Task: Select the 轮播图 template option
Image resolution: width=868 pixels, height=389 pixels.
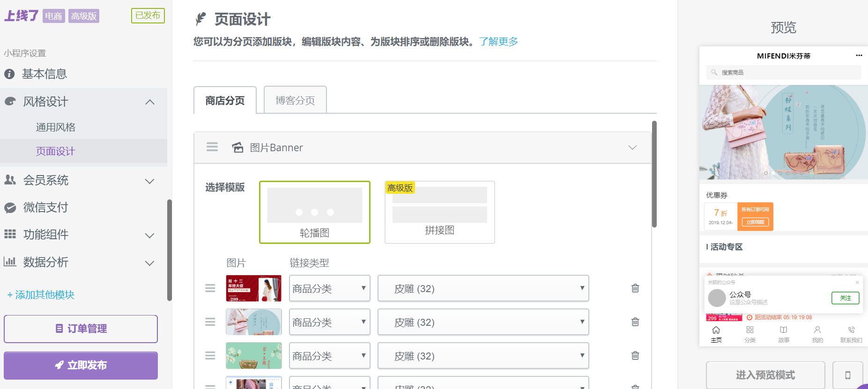Action: coord(314,212)
